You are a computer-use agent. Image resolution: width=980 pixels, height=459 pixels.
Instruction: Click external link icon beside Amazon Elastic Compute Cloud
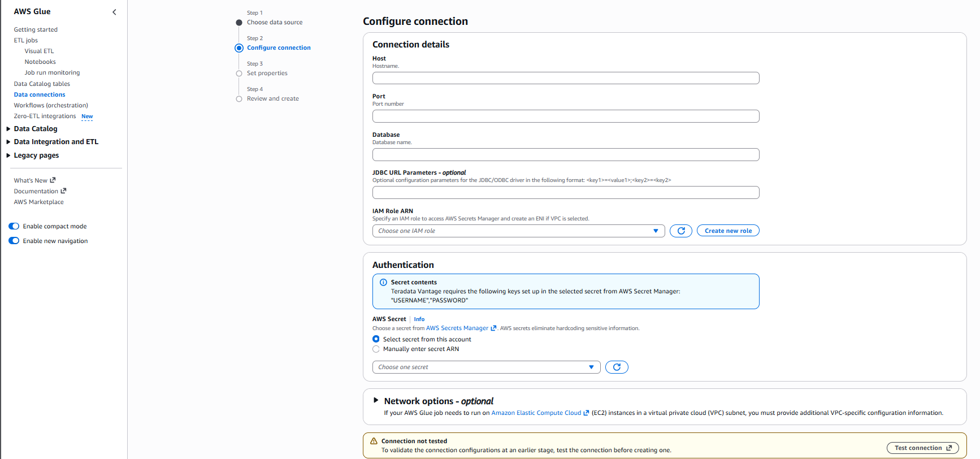tap(586, 413)
